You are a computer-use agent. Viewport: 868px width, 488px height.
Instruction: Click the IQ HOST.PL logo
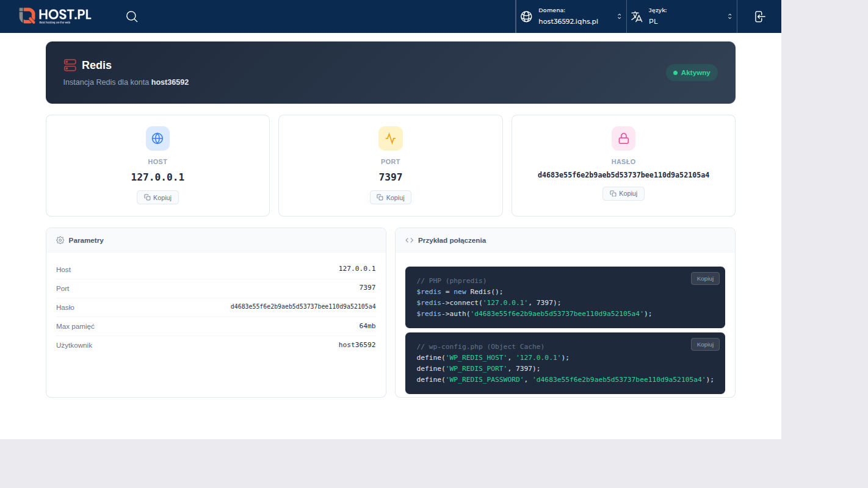point(55,16)
